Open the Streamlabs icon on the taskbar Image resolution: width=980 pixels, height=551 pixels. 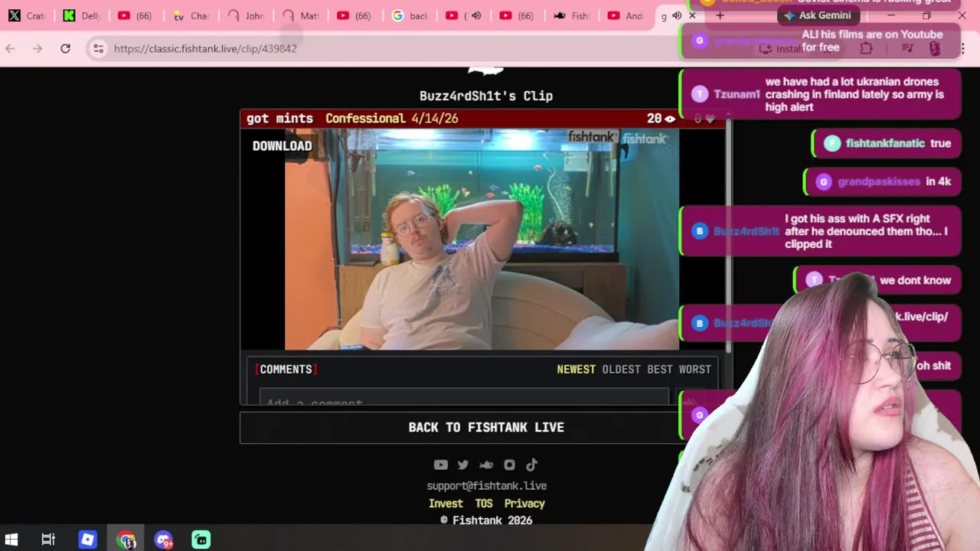[201, 540]
